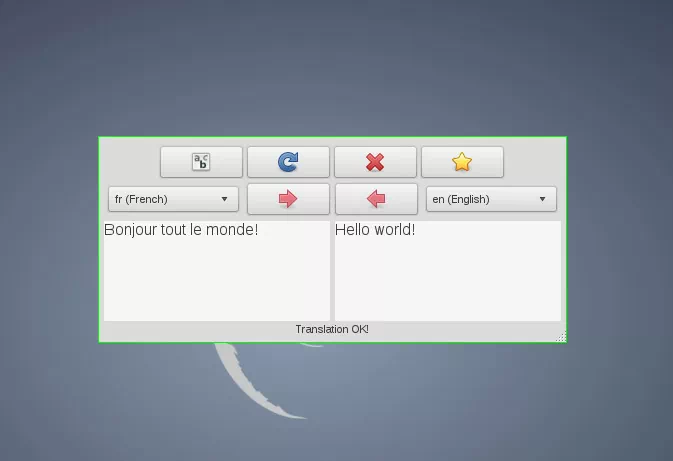Image resolution: width=673 pixels, height=461 pixels.
Task: Translate back using the left-pointing red arrow
Action: tap(376, 199)
